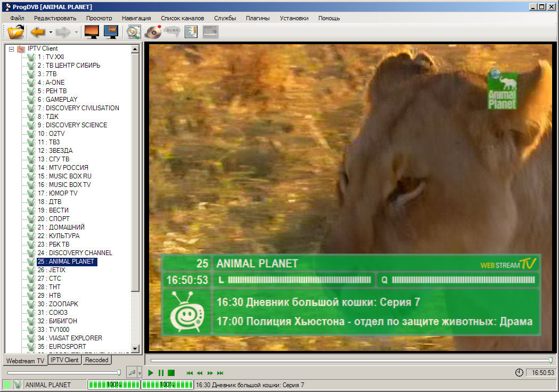Screen dimensions: 559x392
Task: Jump to end with skip-forward icon
Action: (x=220, y=373)
